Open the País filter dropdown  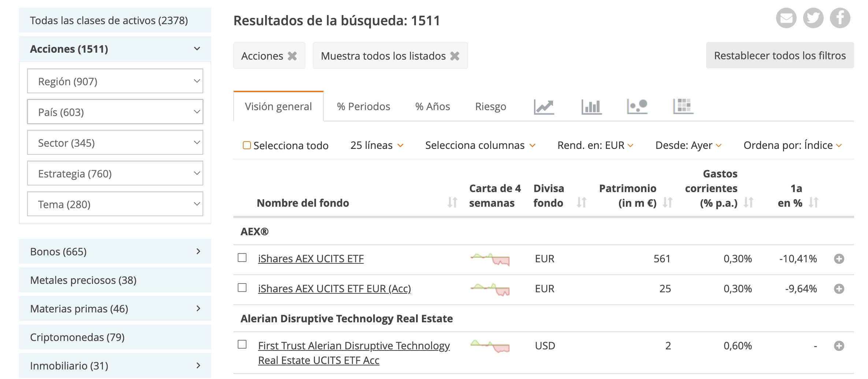pos(115,112)
